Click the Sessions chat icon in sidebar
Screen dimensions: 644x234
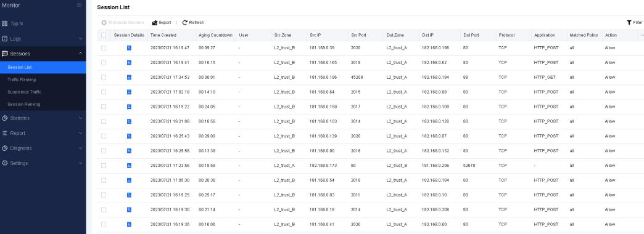(x=5, y=54)
